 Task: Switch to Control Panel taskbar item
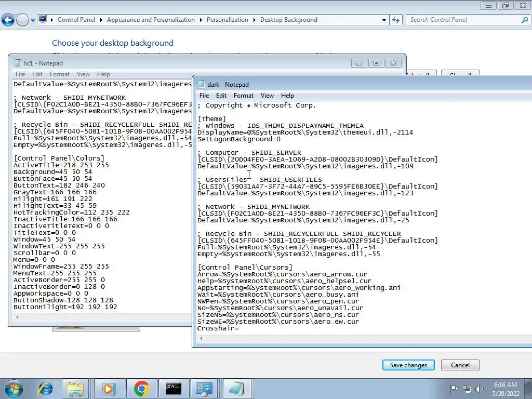pyautogui.click(x=204, y=389)
